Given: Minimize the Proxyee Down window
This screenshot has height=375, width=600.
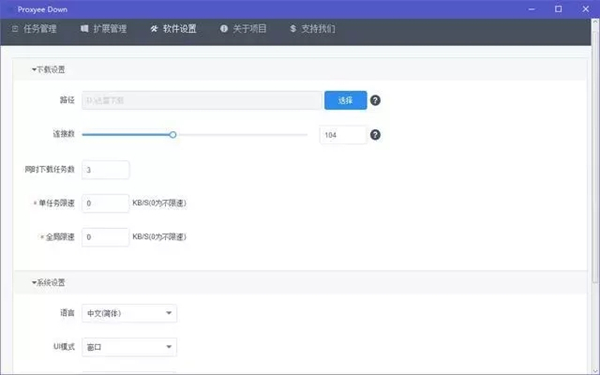Looking at the screenshot, I should [532, 9].
